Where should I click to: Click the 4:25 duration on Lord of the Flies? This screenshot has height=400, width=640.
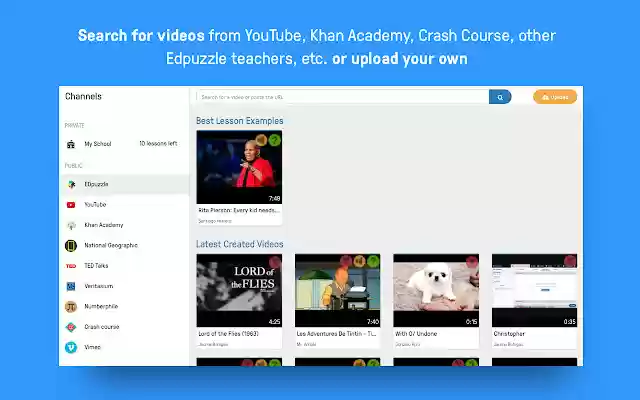[x=274, y=322]
